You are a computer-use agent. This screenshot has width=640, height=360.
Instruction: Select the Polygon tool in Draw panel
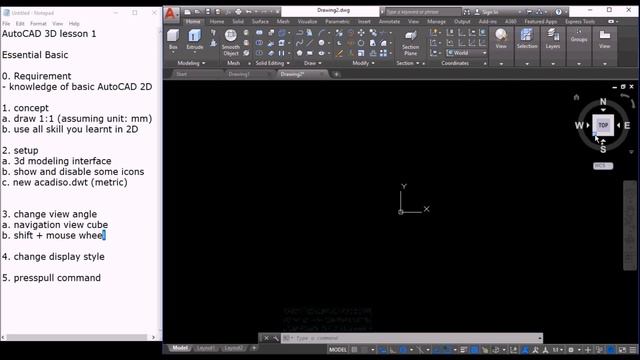(300, 53)
